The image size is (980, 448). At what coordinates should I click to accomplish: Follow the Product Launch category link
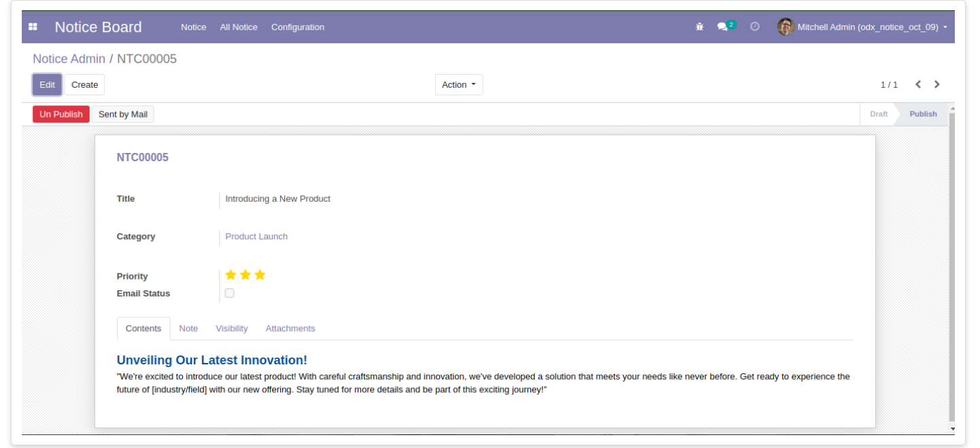click(x=256, y=237)
